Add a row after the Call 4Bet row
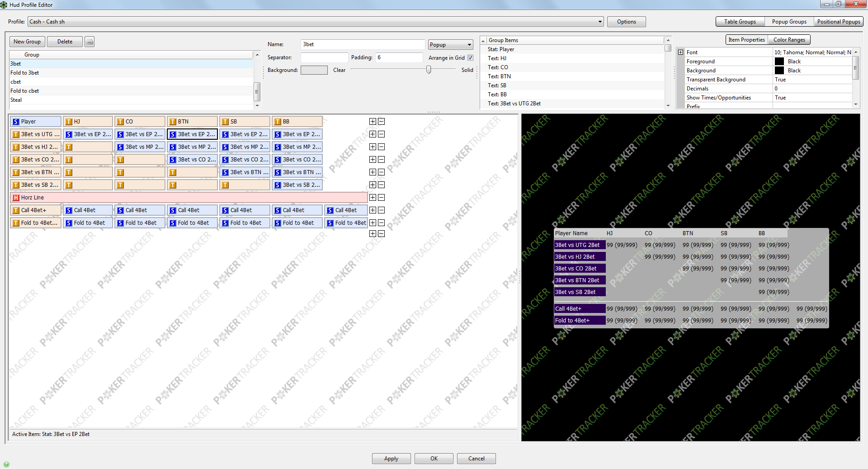The width and height of the screenshot is (868, 469). [x=373, y=210]
